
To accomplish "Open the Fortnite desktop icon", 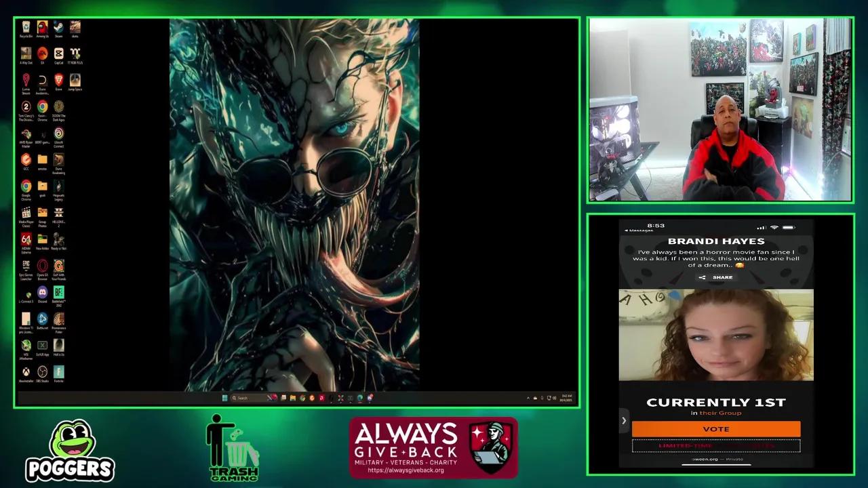I will [59, 374].
